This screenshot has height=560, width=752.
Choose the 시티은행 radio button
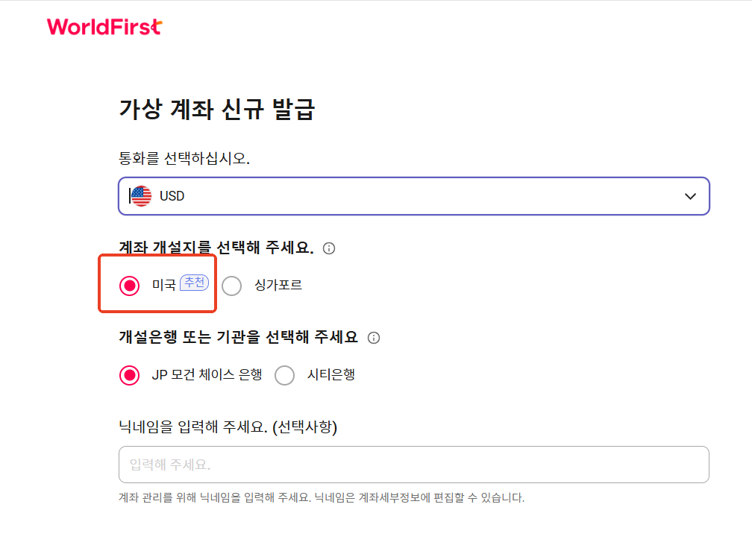tap(284, 375)
